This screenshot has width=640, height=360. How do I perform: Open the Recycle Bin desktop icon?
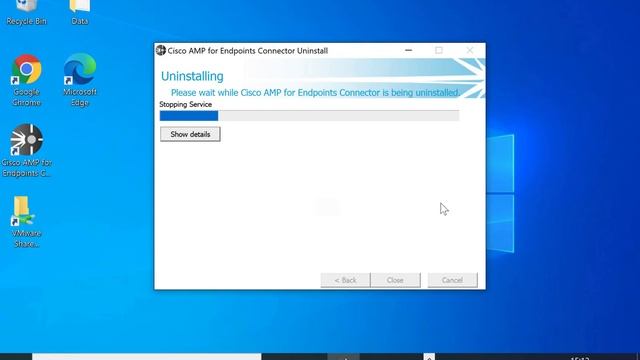tap(27, 12)
